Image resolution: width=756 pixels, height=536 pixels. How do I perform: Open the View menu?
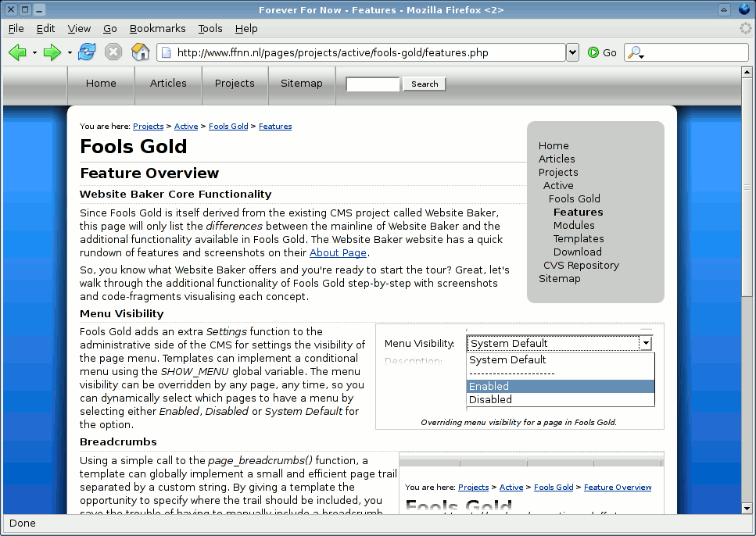[x=79, y=28]
